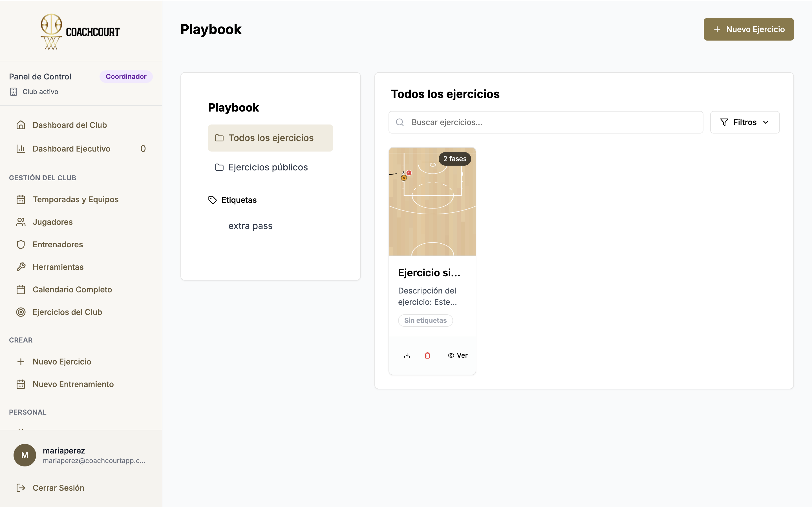The width and height of the screenshot is (812, 507).
Task: Click the download icon on the exercise card
Action: [x=407, y=355]
